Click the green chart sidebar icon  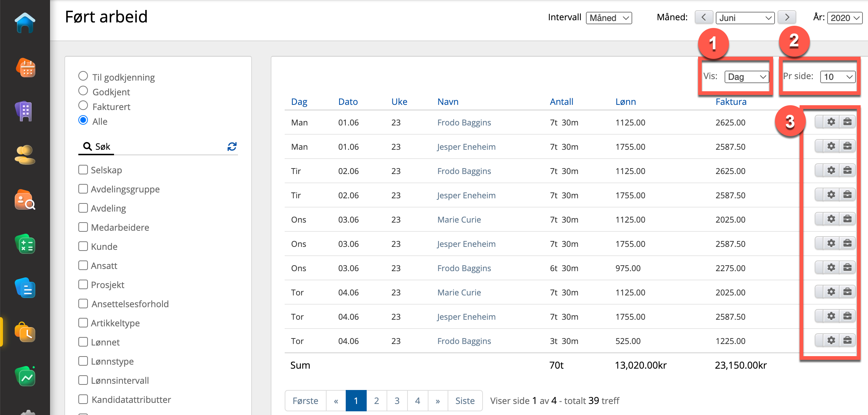pyautogui.click(x=25, y=376)
